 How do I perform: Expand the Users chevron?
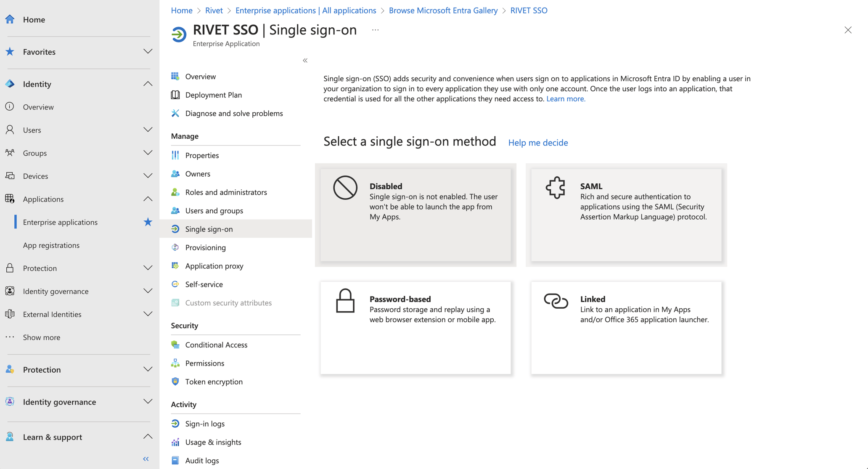(148, 130)
